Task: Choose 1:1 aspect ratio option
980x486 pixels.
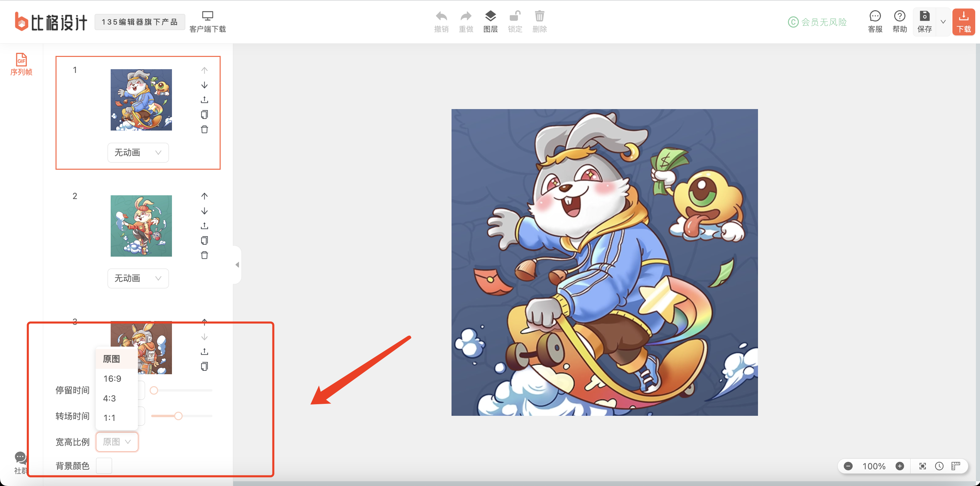Action: click(x=116, y=418)
